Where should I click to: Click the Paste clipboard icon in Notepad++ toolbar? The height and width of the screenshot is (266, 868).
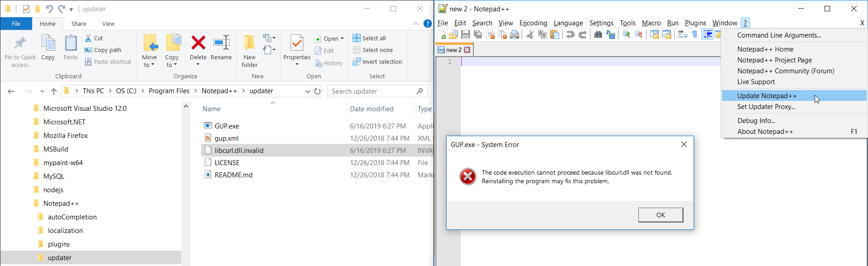coord(555,34)
